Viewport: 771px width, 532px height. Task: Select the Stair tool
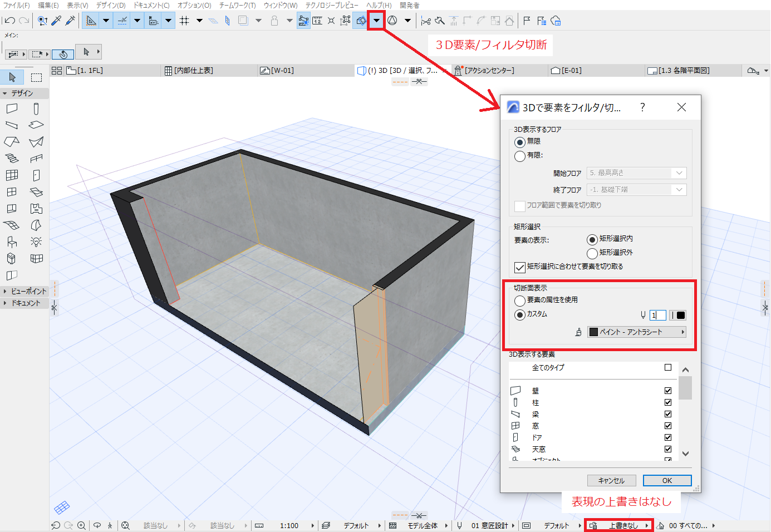(12, 159)
